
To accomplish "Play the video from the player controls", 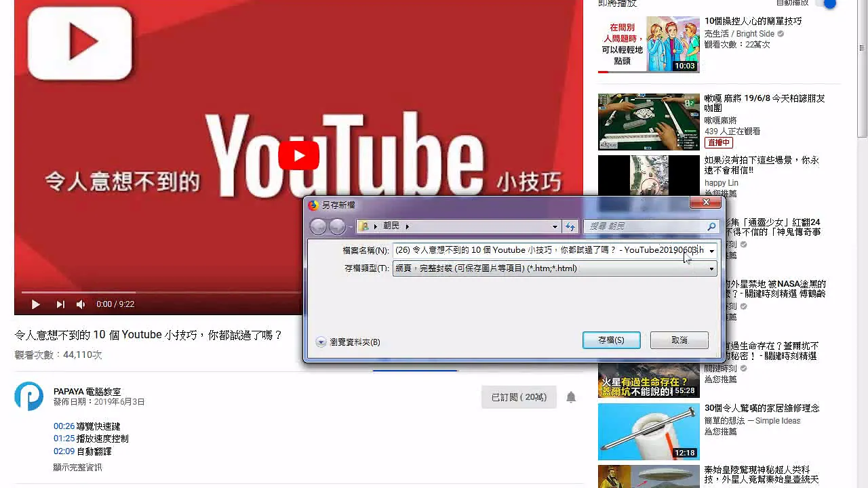I will coord(36,304).
